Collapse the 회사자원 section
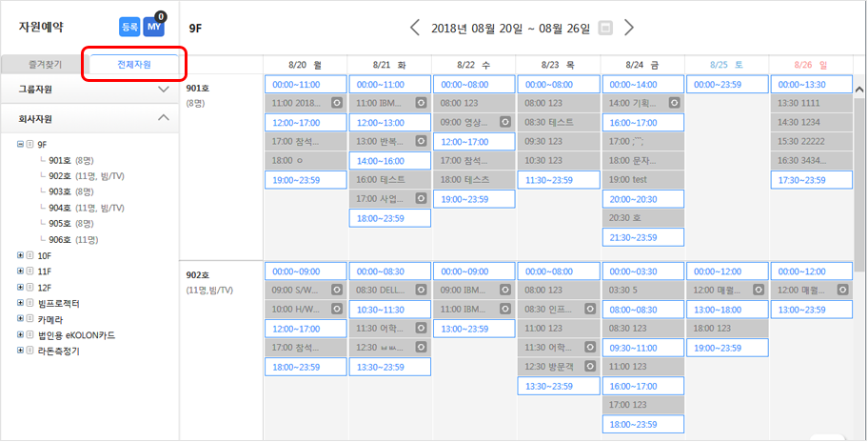Viewport: 868px width, 442px height. pyautogui.click(x=163, y=118)
